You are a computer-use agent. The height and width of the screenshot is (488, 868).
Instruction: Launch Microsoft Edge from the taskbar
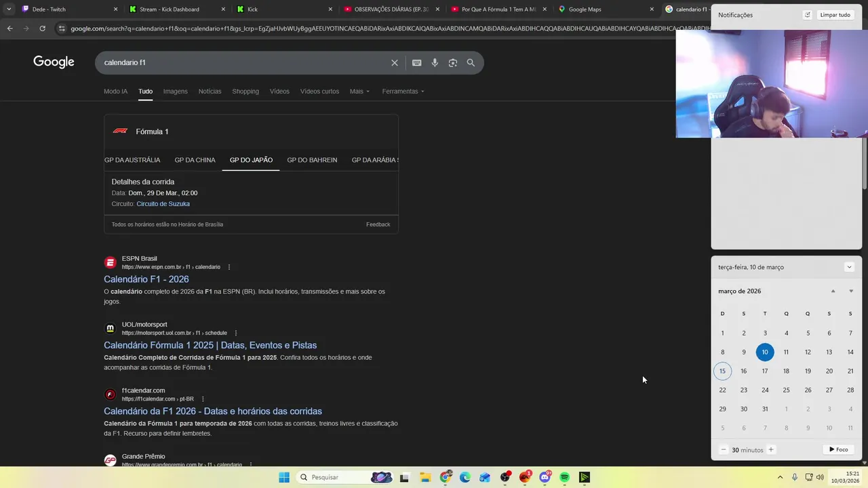(x=465, y=477)
